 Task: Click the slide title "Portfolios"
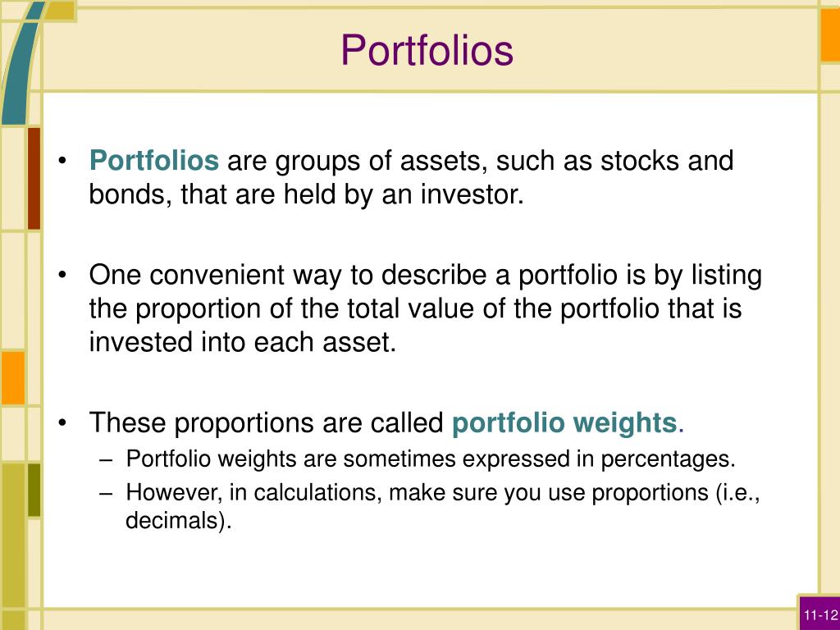[427, 50]
